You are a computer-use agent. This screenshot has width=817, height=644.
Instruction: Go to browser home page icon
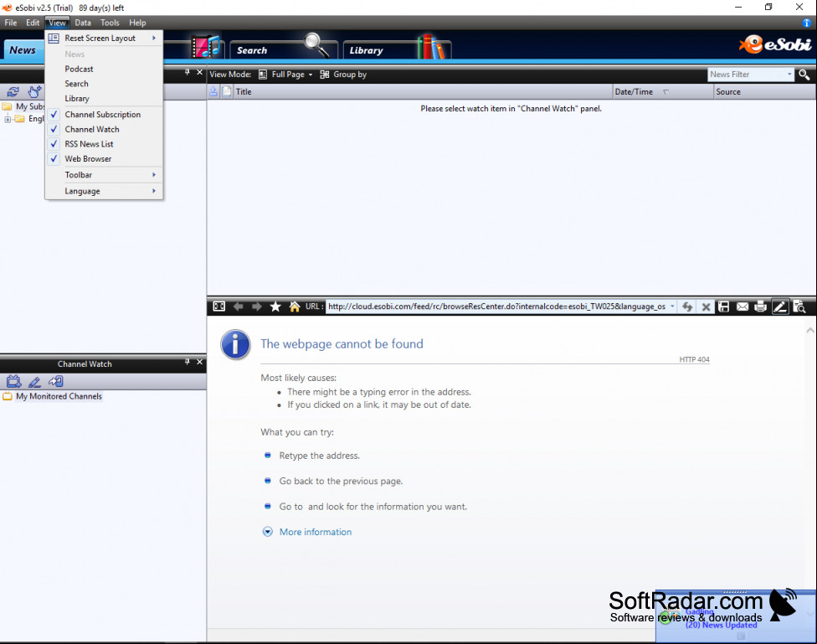click(295, 307)
